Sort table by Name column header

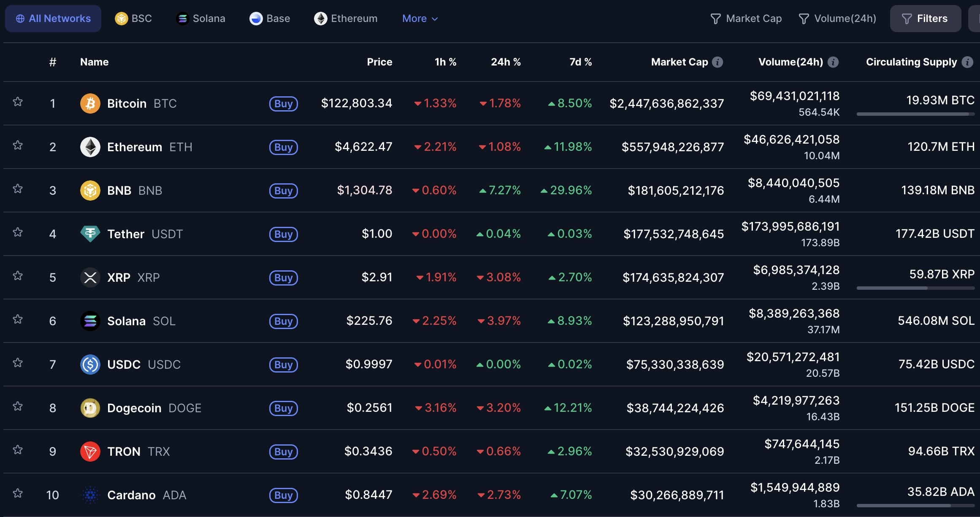[95, 62]
